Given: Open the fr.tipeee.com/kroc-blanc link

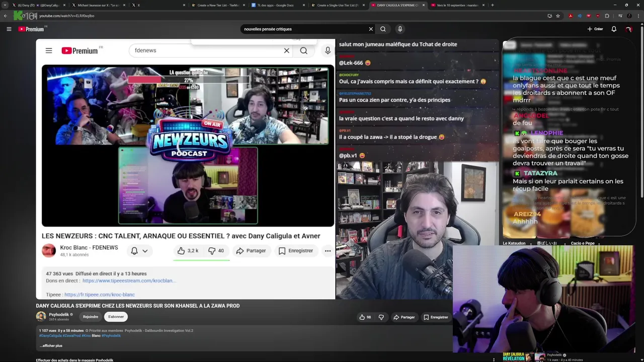Looking at the screenshot, I should click(x=100, y=295).
